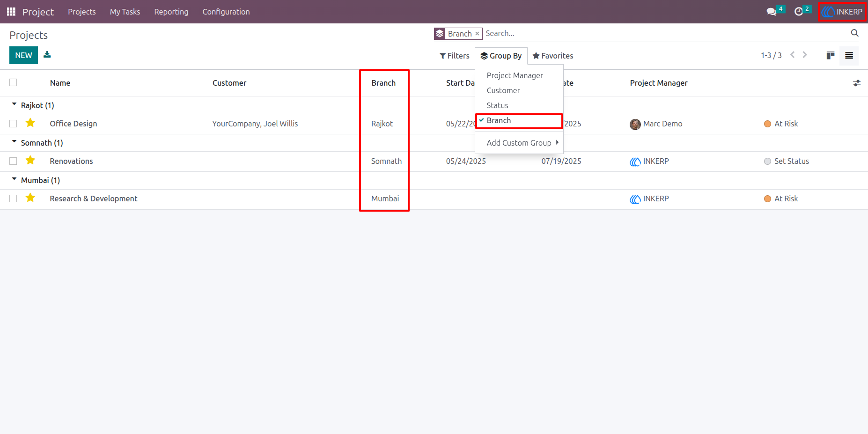Click INKERP logo in Renovations row
868x434 pixels.
click(635, 162)
